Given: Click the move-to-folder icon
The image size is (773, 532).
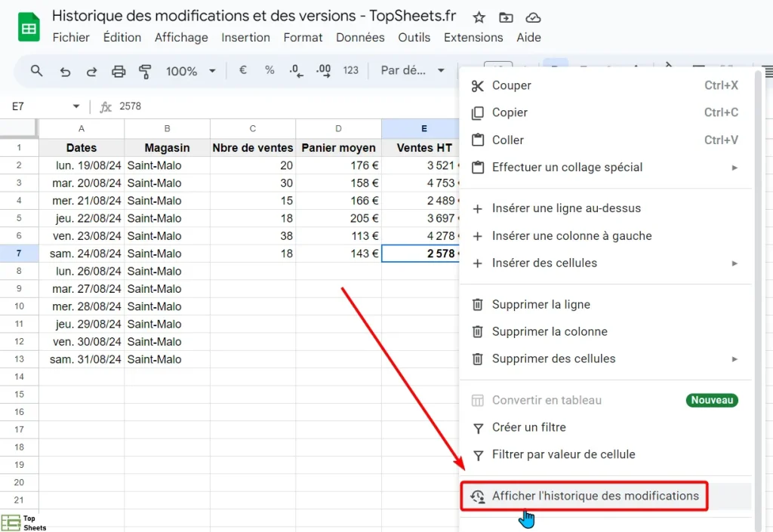Looking at the screenshot, I should coord(506,18).
